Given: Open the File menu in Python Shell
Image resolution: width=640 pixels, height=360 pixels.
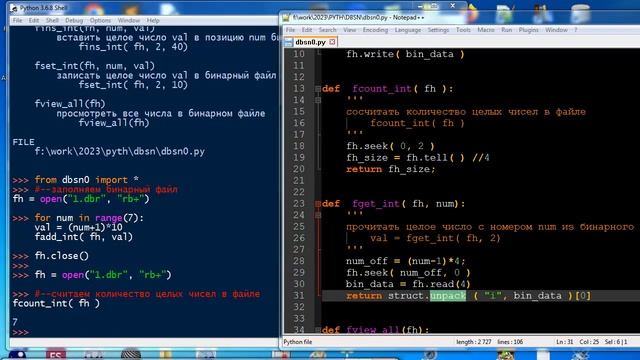Looking at the screenshot, I should click(x=18, y=20).
